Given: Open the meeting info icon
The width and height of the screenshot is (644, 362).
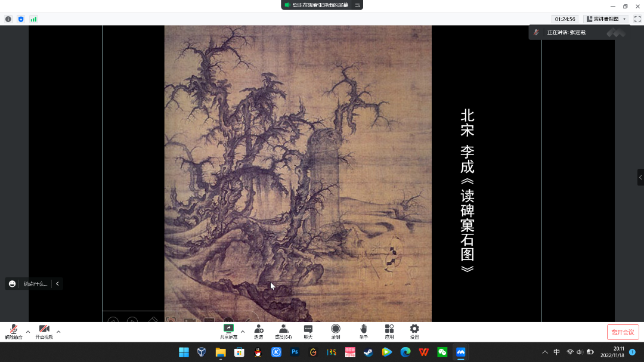Looking at the screenshot, I should (x=8, y=19).
